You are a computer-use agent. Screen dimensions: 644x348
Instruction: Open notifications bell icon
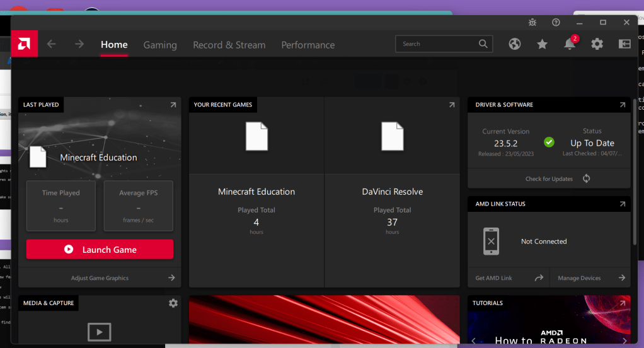click(570, 43)
